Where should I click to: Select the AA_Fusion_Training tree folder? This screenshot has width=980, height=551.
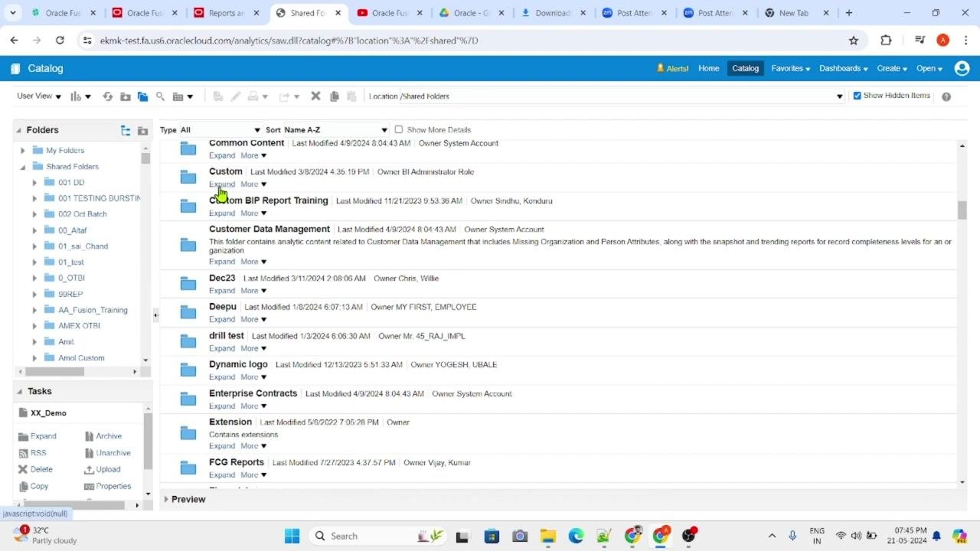coord(93,310)
